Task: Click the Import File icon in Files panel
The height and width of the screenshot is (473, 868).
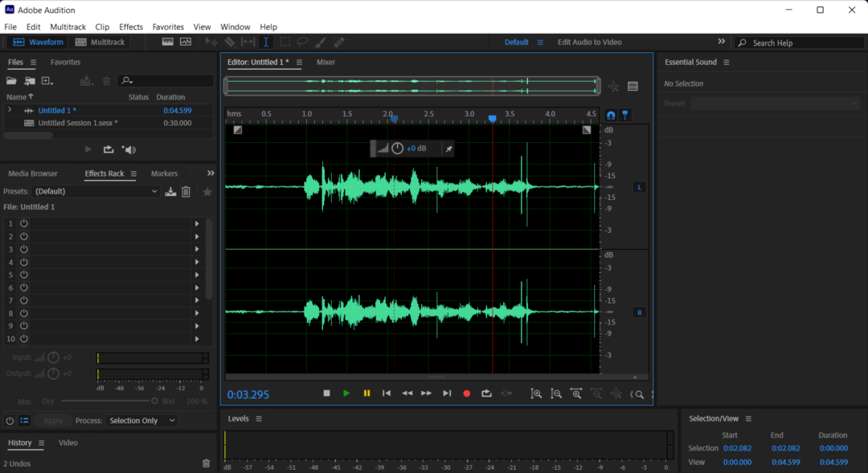Action: (x=30, y=81)
